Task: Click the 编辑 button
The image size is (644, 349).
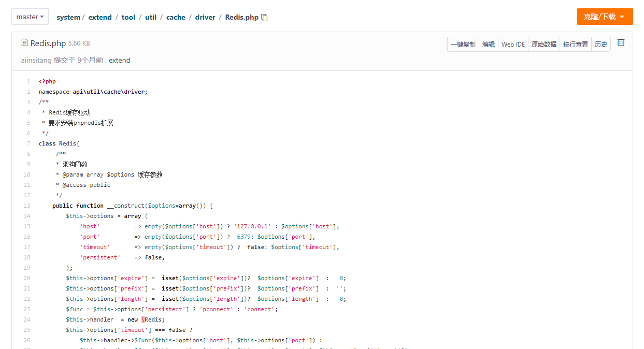Action: (489, 45)
